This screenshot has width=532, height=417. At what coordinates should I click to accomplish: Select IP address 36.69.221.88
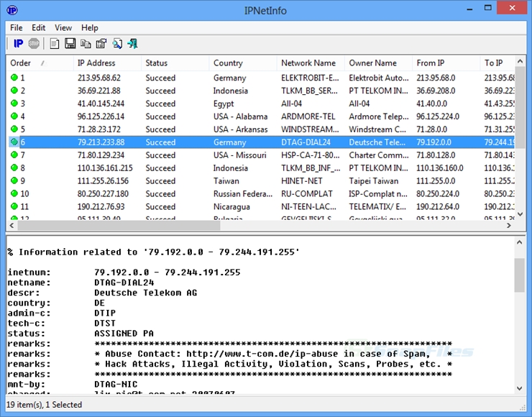pyautogui.click(x=99, y=91)
